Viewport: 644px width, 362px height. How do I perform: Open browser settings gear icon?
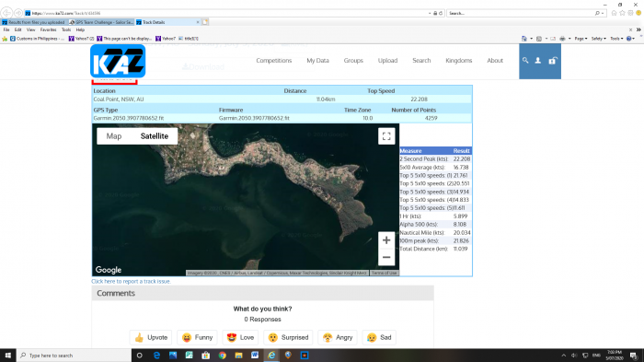(630, 13)
